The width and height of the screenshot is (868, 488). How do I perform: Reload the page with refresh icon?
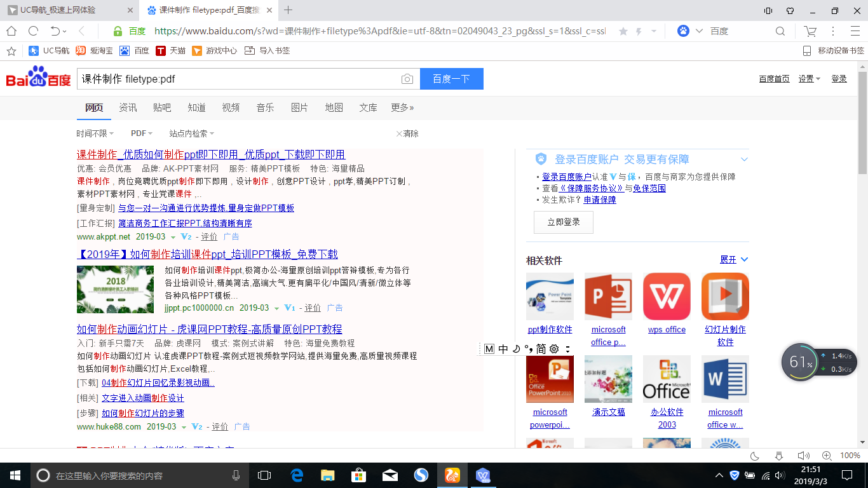click(x=33, y=31)
